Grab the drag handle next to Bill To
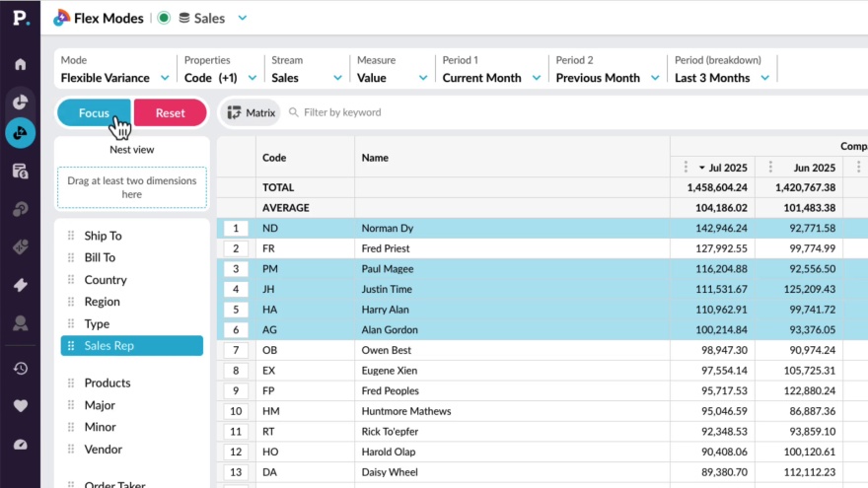Screen dimensions: 868x488 (x=71, y=257)
